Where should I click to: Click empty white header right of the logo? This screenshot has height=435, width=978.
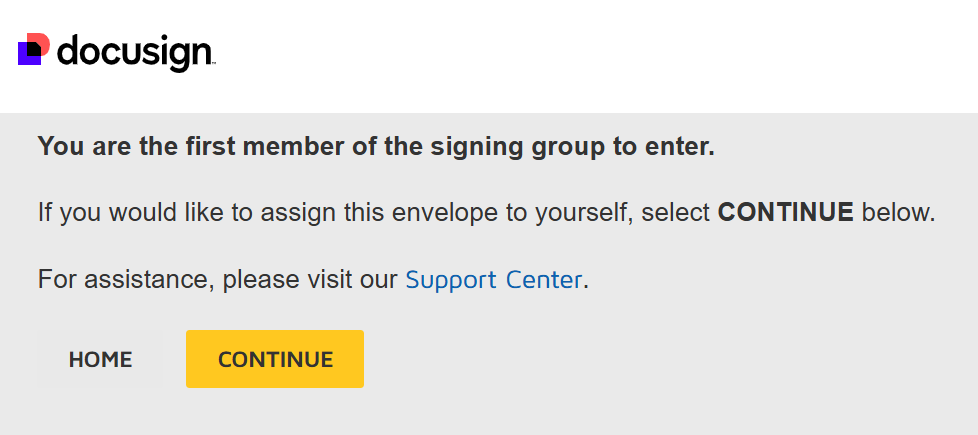(600, 55)
